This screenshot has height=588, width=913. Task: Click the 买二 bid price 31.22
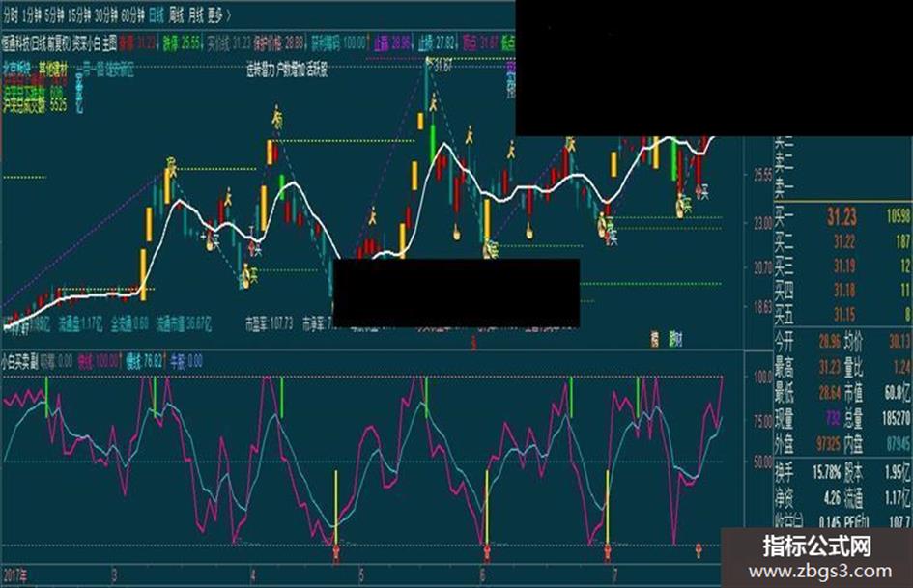tap(843, 241)
